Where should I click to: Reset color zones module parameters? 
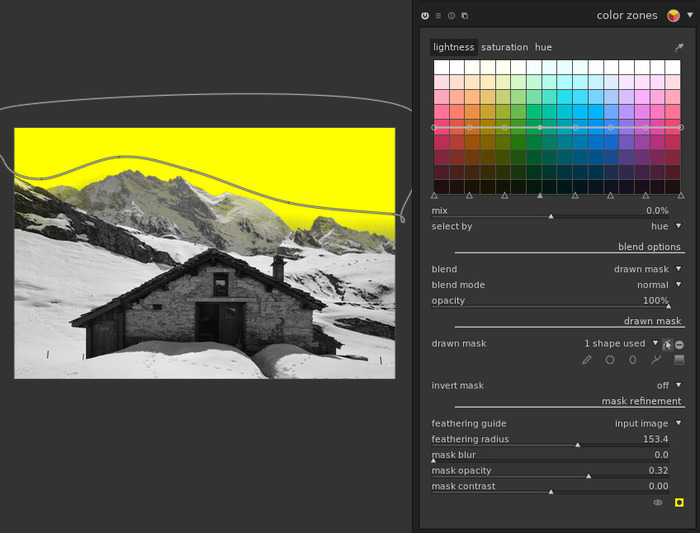tap(451, 16)
